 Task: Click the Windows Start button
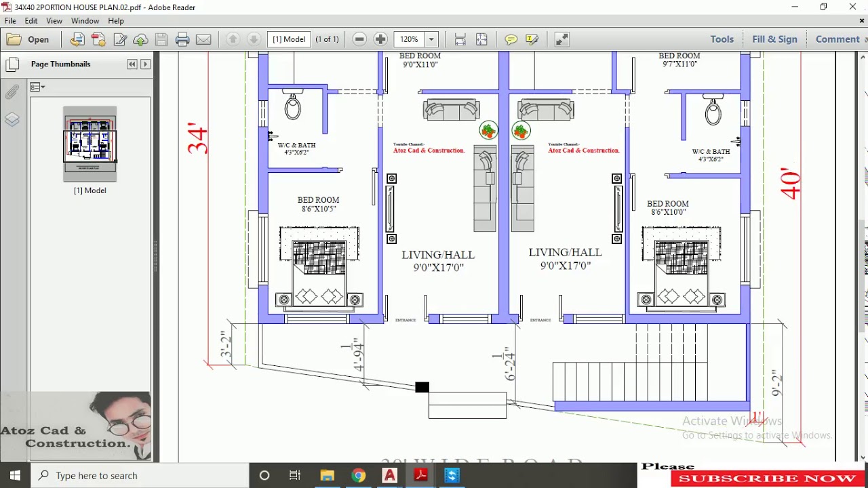pyautogui.click(x=15, y=476)
